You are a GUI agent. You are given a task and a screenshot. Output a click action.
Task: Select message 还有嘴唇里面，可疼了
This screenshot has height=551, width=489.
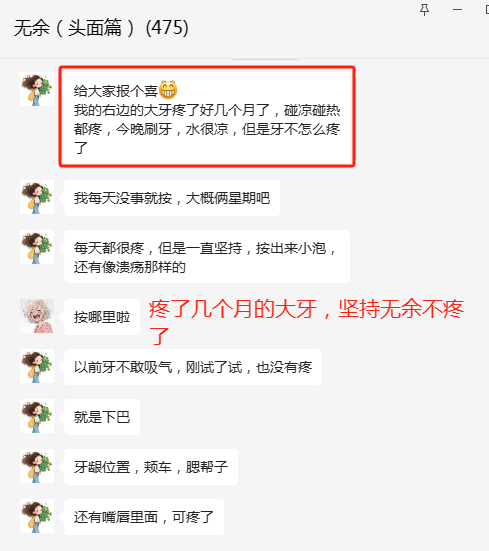(x=144, y=517)
